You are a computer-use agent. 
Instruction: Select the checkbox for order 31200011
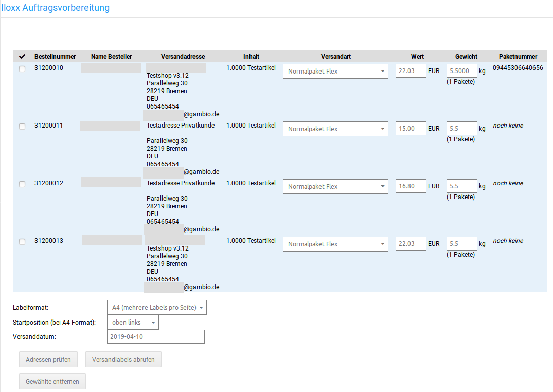click(x=22, y=127)
